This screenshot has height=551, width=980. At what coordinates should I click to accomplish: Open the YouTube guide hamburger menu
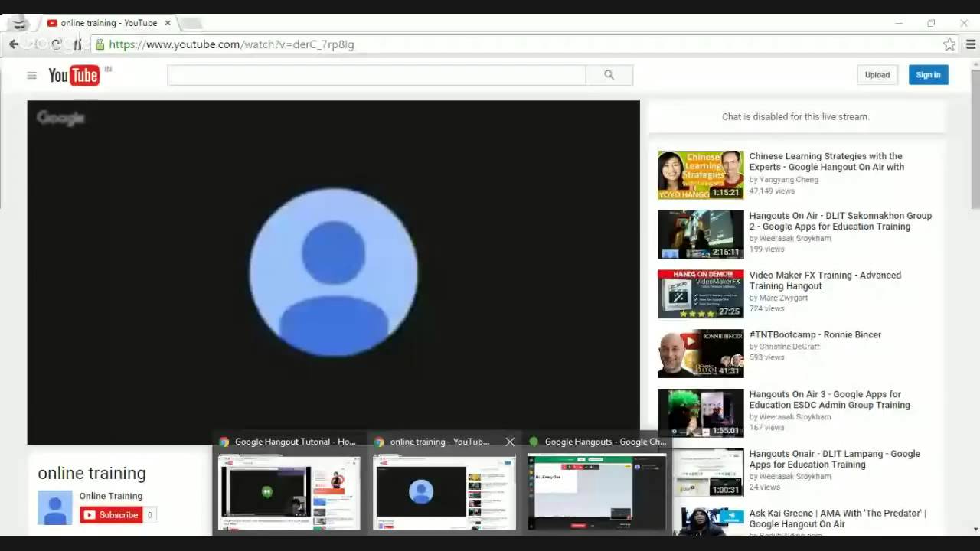click(31, 75)
